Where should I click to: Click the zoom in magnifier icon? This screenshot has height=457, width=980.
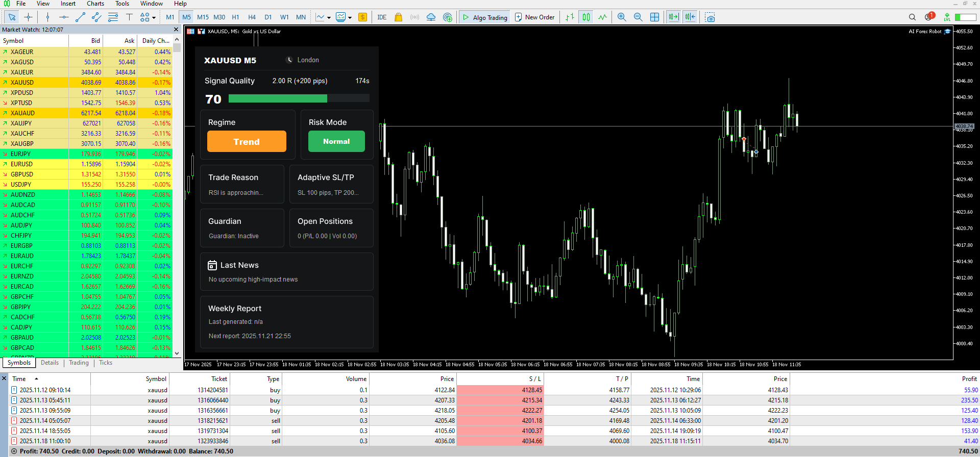(x=622, y=17)
